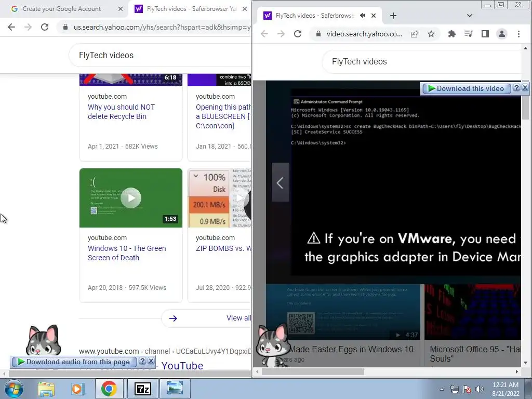Close the FlyTech videos tab in left window
Viewport: 532px width, 399px height.
(x=245, y=9)
